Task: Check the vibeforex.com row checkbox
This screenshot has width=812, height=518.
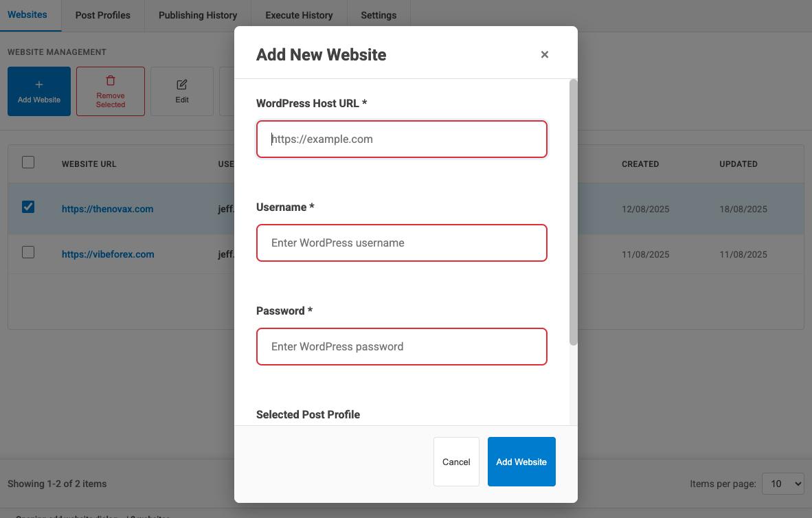Action: 28,252
